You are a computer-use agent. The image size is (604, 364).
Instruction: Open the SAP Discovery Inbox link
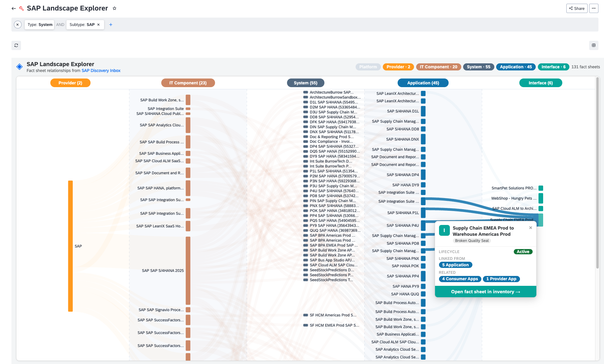[x=101, y=71]
